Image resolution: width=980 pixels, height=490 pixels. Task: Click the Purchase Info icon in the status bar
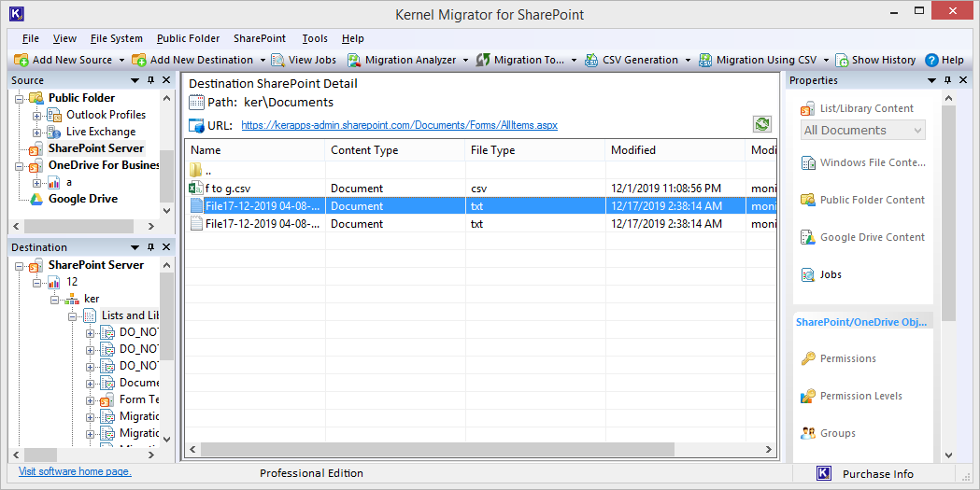824,474
